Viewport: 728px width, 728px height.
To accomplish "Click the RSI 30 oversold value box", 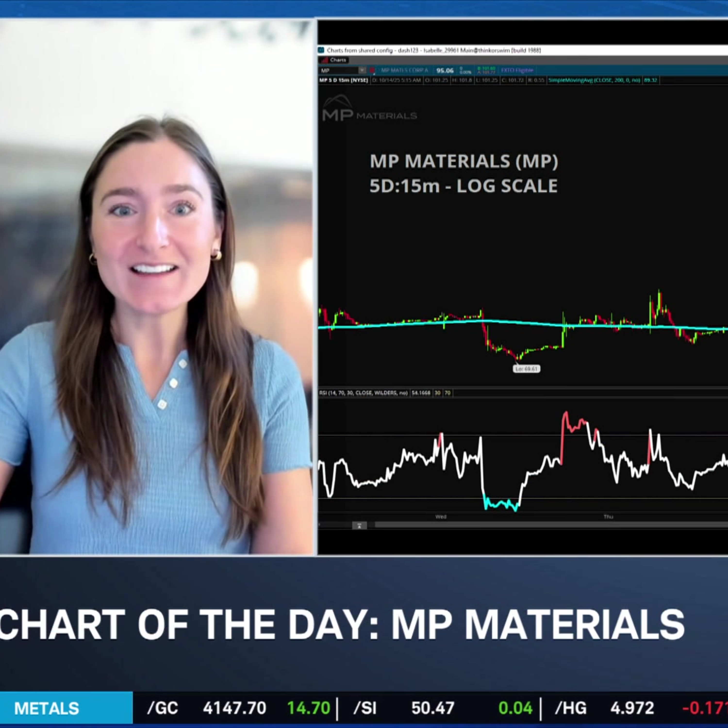I will [438, 393].
